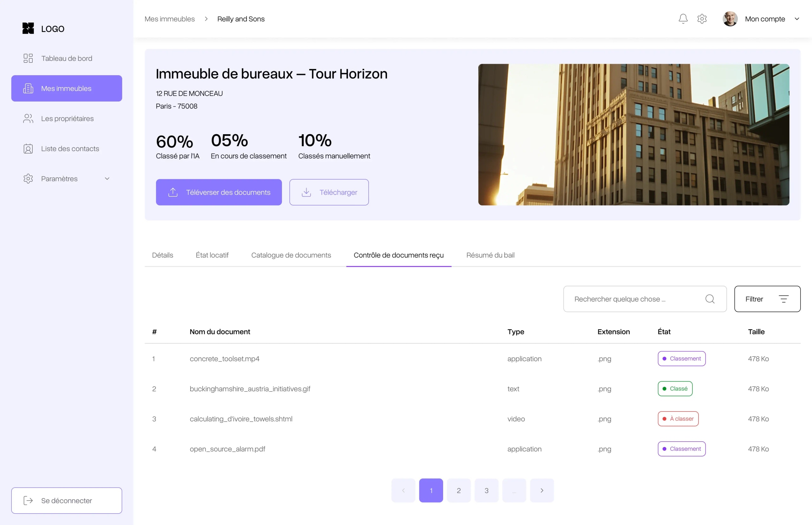Click the Tour Horizon building photo
This screenshot has width=812, height=525.
pos(634,135)
